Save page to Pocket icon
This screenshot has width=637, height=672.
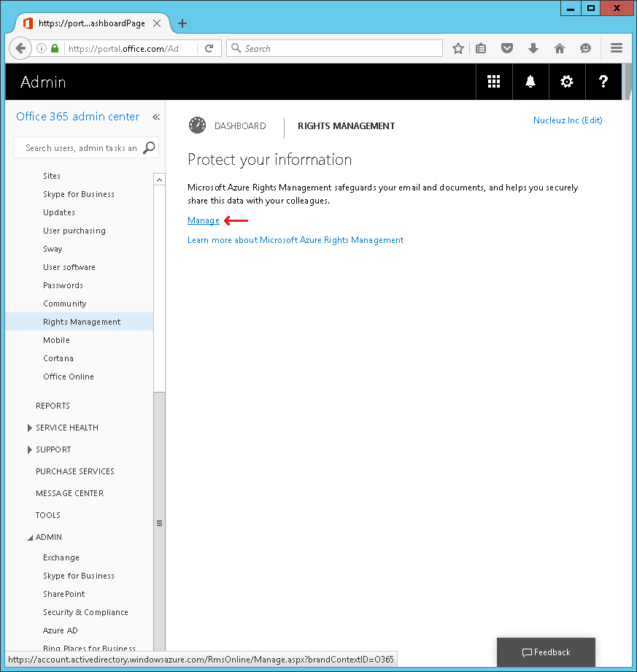click(x=507, y=48)
